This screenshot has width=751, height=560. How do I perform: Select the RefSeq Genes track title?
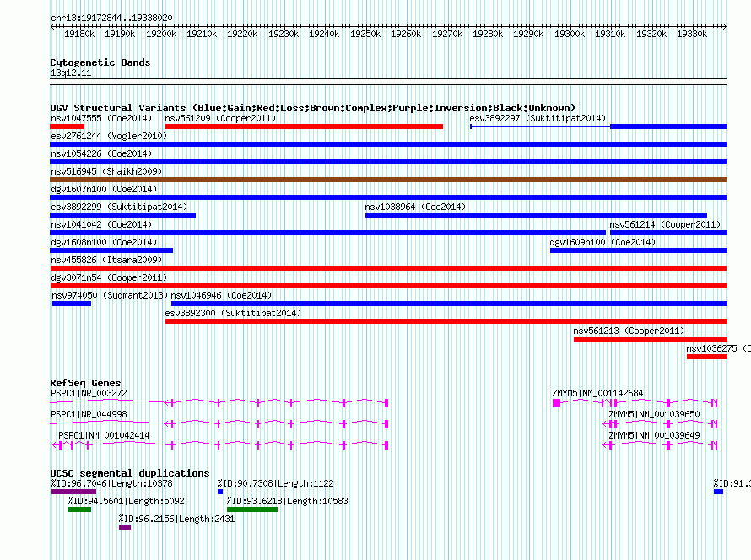pyautogui.click(x=85, y=383)
